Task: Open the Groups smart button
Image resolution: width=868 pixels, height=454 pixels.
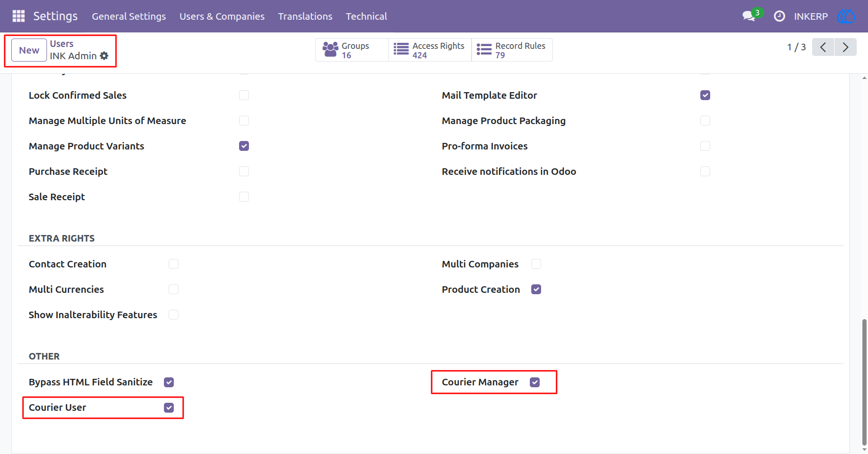Action: click(x=352, y=50)
